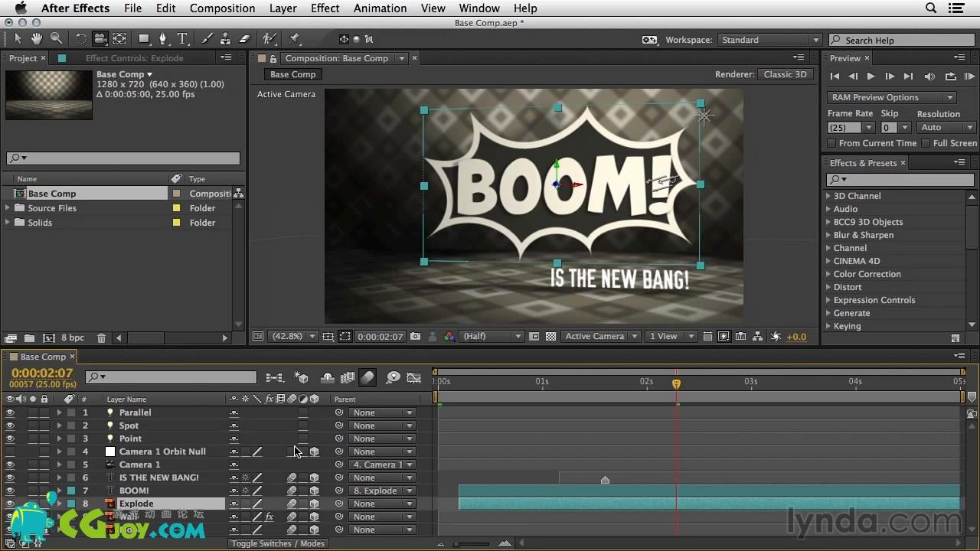
Task: Hide the BOOM! text layer
Action: pyautogui.click(x=10, y=491)
